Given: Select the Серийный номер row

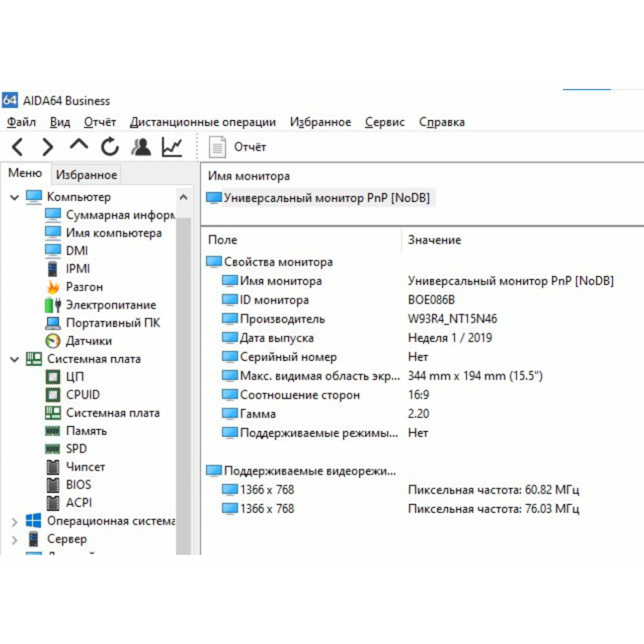Looking at the screenshot, I should (x=325, y=357).
